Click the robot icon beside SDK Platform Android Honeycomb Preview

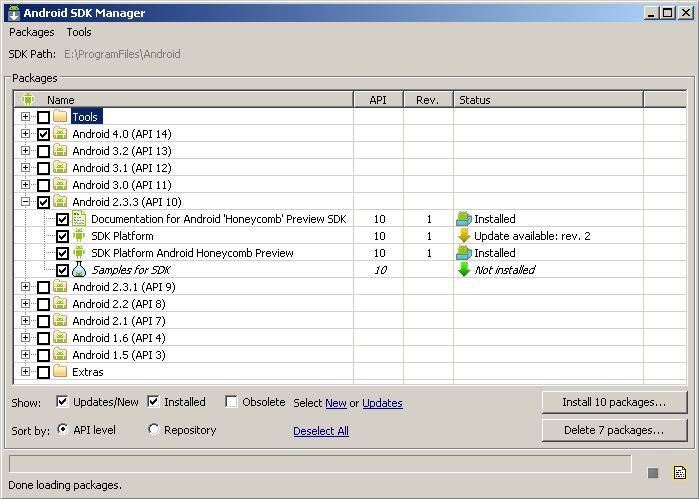point(79,252)
